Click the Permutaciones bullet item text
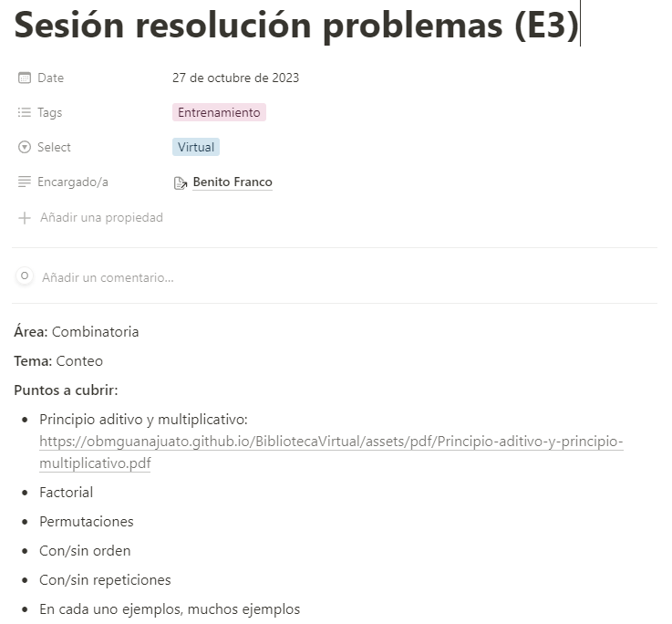The image size is (672, 624). [86, 522]
